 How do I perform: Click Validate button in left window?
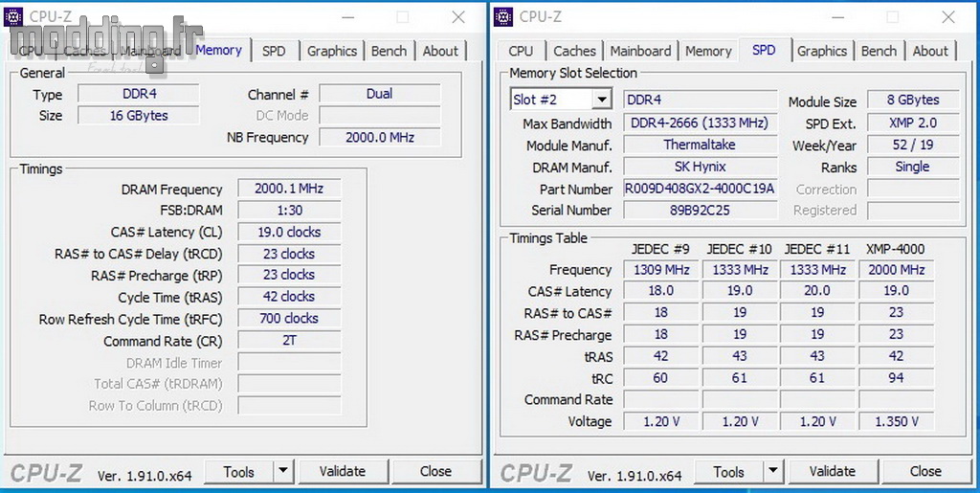click(x=342, y=471)
